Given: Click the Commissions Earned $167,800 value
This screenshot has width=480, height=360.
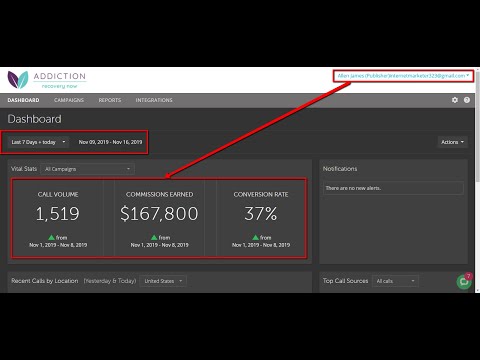Looking at the screenshot, I should pyautogui.click(x=159, y=214).
